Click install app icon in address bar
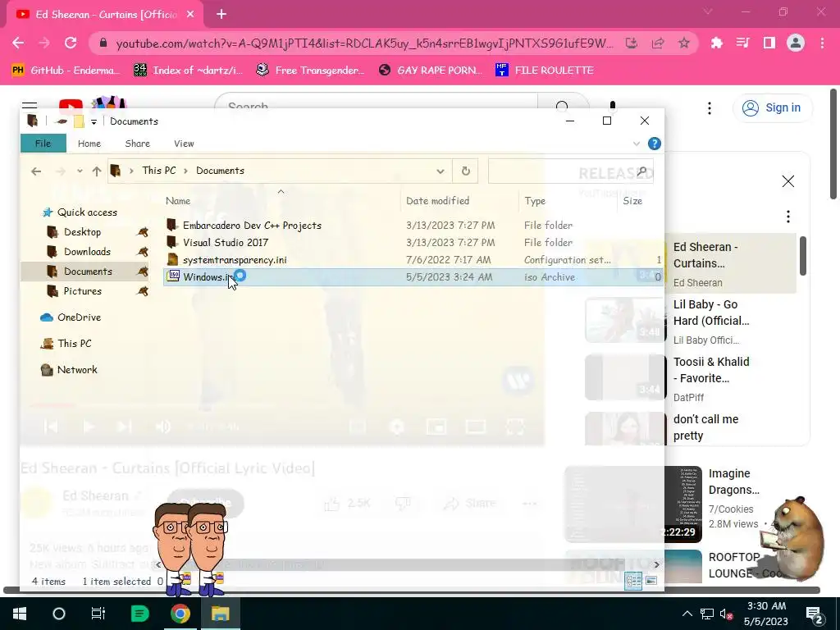Screen dimensions: 840x630 pyautogui.click(x=632, y=43)
